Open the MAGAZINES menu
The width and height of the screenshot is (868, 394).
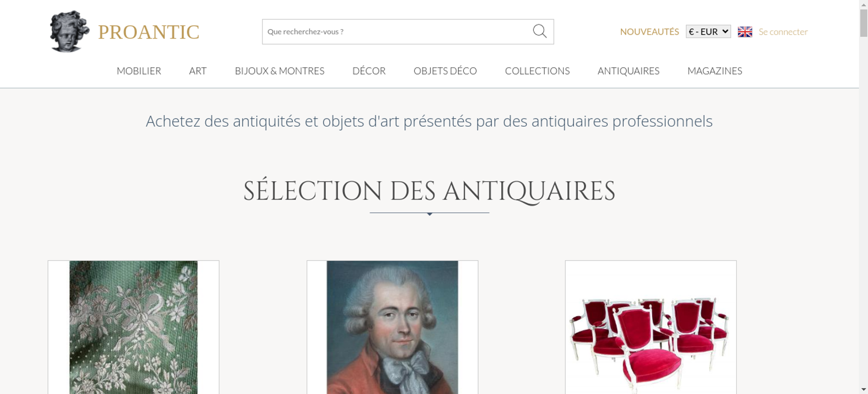715,71
